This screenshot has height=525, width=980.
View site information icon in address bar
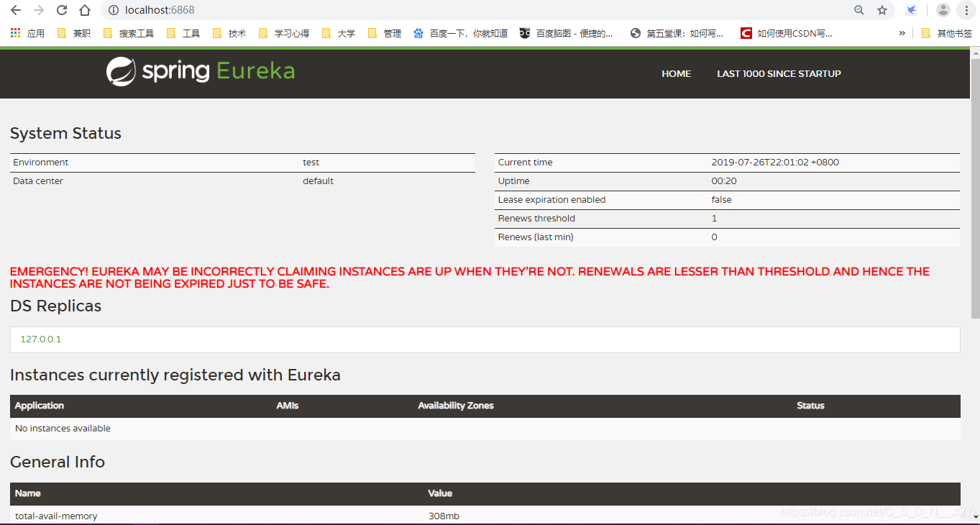[x=113, y=10]
